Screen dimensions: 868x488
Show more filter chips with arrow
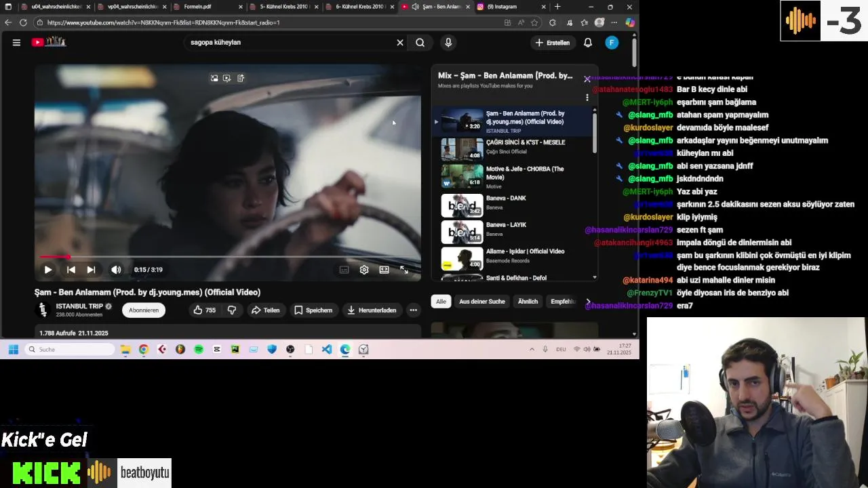click(588, 302)
